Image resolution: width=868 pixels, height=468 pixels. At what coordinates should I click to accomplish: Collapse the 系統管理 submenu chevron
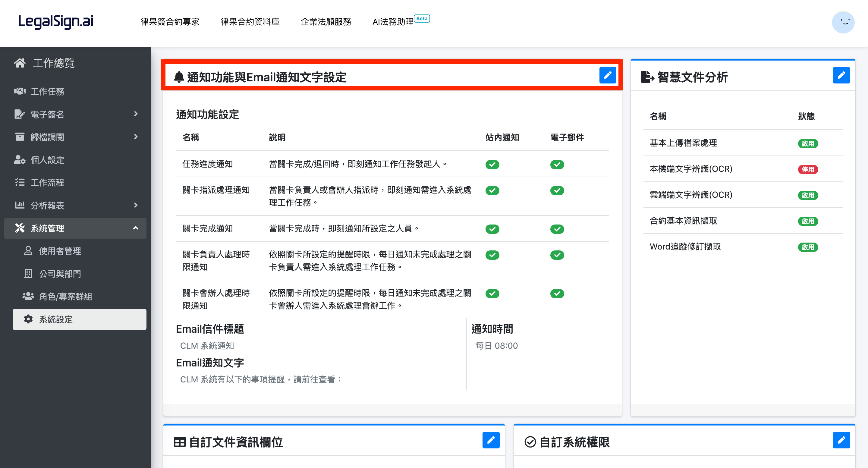(136, 228)
